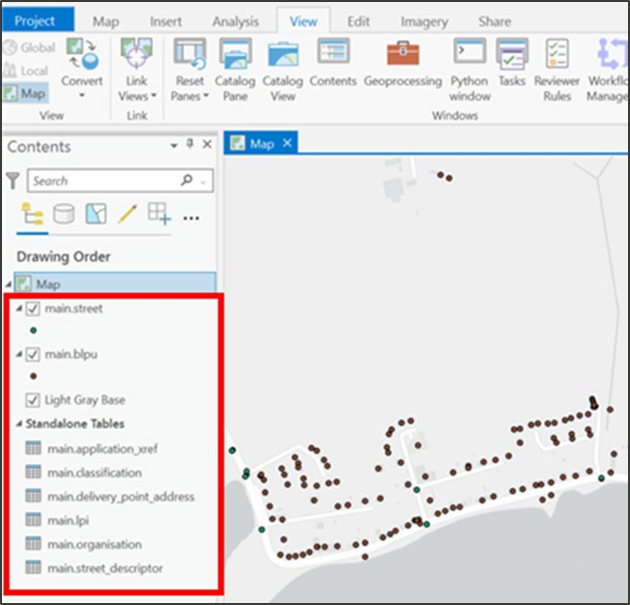This screenshot has width=630, height=605.
Task: Open the Python window
Action: click(x=470, y=70)
